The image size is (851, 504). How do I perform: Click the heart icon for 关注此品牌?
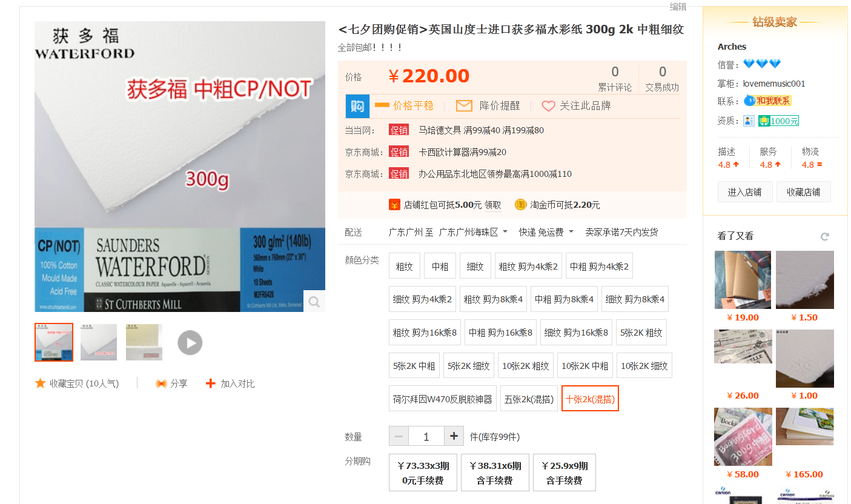(548, 106)
